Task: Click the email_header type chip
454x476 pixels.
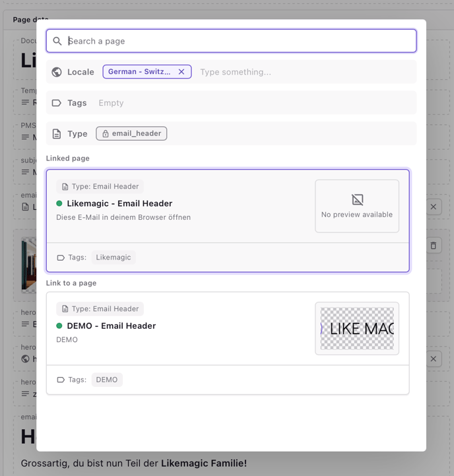Action: point(132,133)
